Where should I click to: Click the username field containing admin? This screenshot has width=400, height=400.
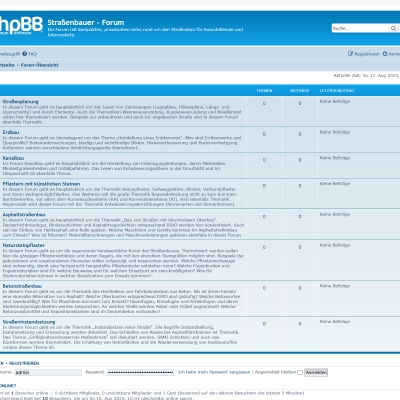click(x=48, y=372)
